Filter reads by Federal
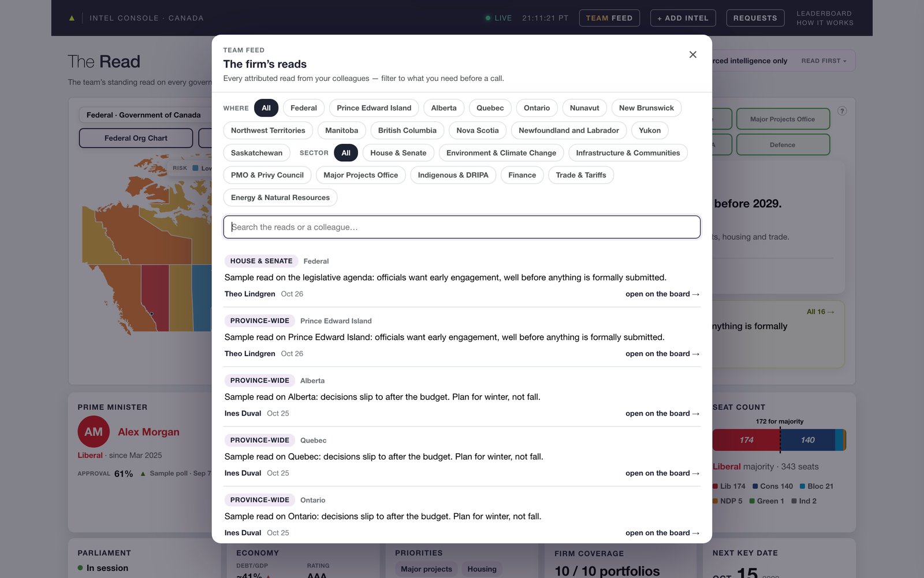 tap(304, 108)
